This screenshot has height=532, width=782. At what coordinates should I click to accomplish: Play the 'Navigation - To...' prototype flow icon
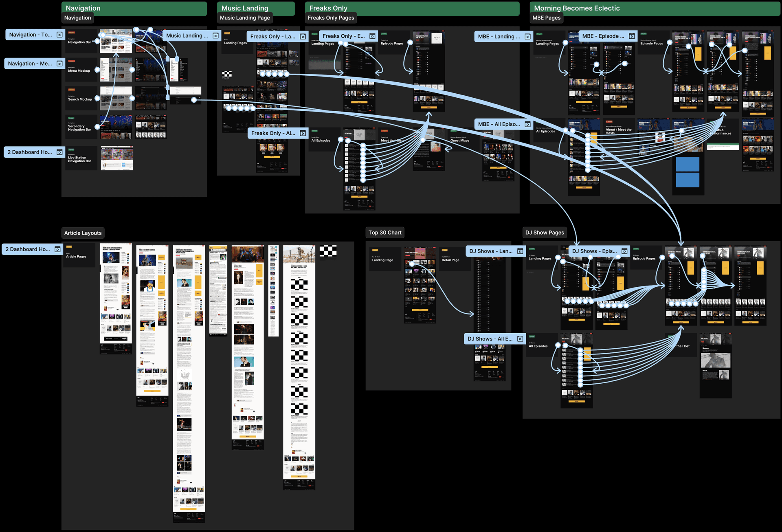pyautogui.click(x=59, y=35)
